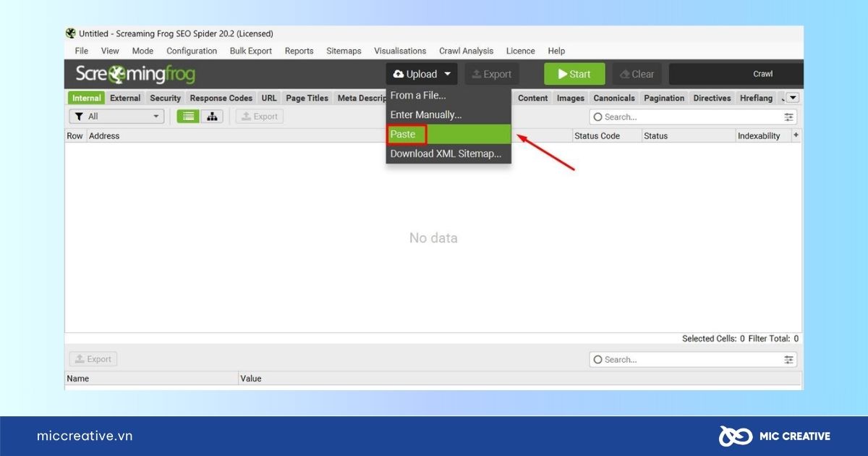Open upper search filter options icon

788,117
